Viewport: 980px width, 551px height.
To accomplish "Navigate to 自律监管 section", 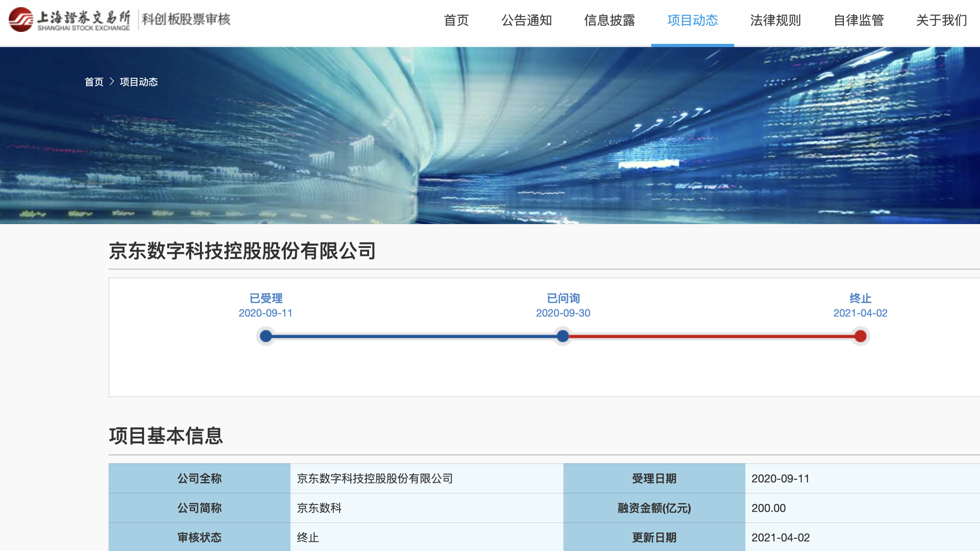I will (x=858, y=20).
